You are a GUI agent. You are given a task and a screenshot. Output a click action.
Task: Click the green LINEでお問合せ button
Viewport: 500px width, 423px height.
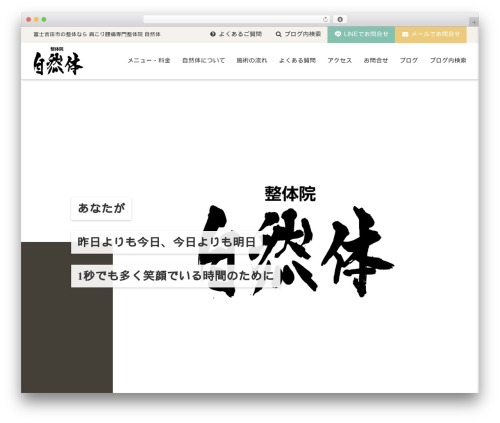361,35
